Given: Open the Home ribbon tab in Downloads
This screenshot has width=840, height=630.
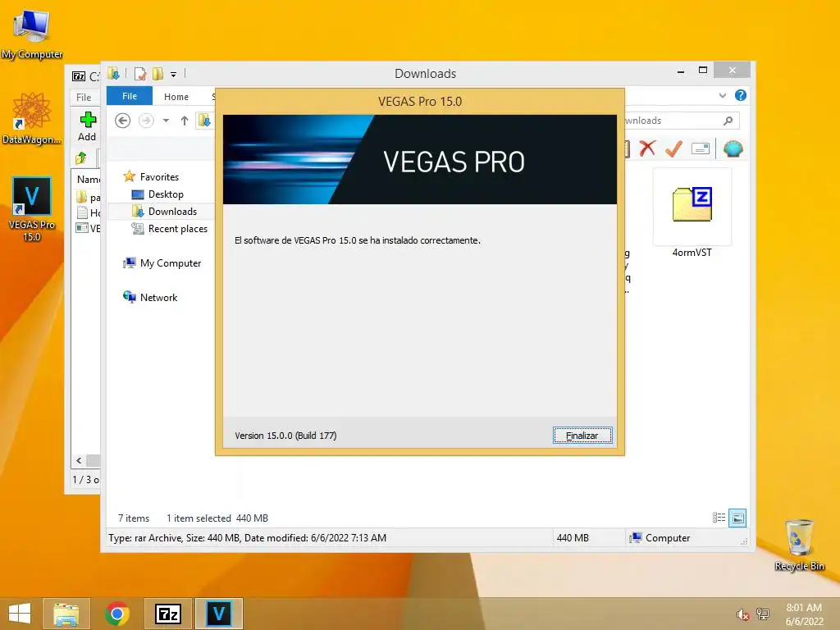Looking at the screenshot, I should click(x=176, y=97).
